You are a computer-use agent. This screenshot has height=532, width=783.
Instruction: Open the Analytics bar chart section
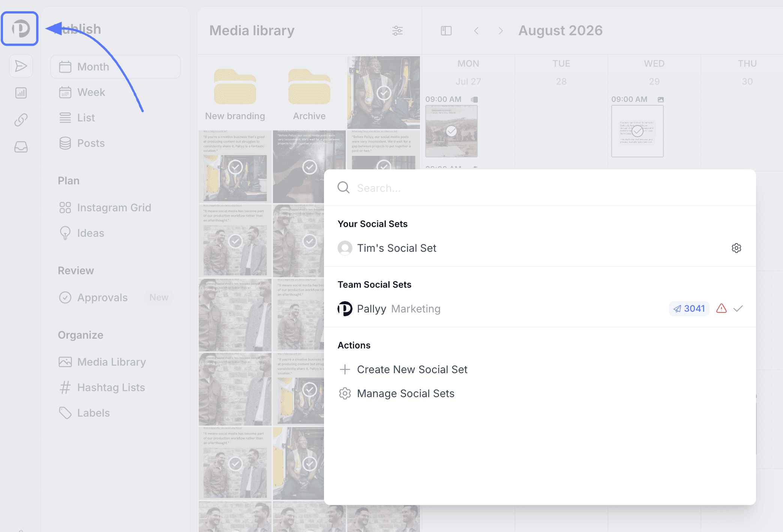pos(21,93)
